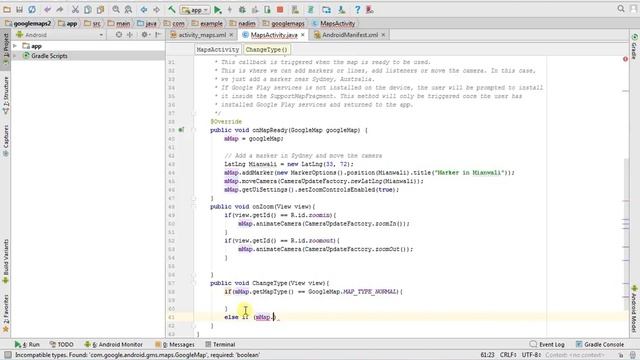
Task: Close the MapsActivity.java tab
Action: point(302,35)
